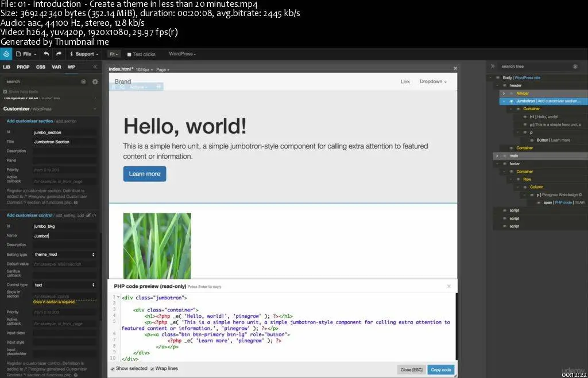The image size is (588, 378).
Task: Click the Brand link in preview
Action: pyautogui.click(x=123, y=81)
